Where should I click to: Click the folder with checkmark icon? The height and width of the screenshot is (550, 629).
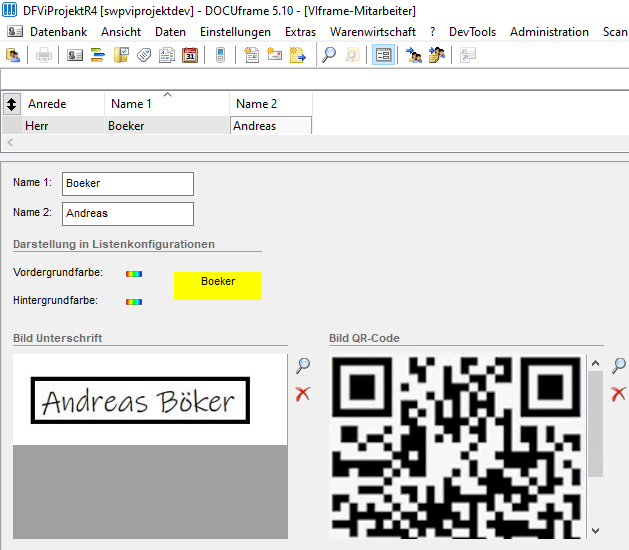click(121, 55)
